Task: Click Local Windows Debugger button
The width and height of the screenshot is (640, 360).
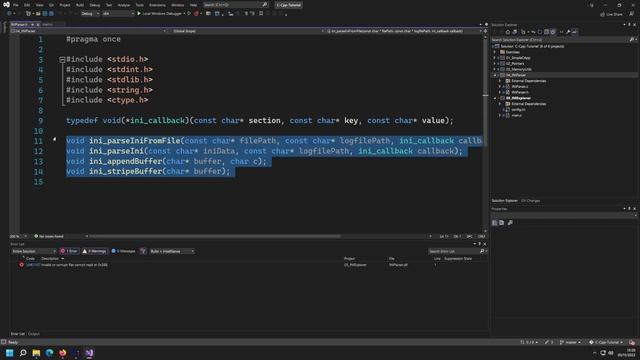Action: pyautogui.click(x=162, y=13)
